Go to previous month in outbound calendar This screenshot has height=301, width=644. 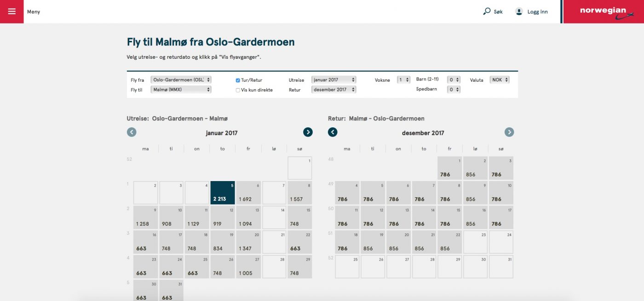pyautogui.click(x=132, y=132)
